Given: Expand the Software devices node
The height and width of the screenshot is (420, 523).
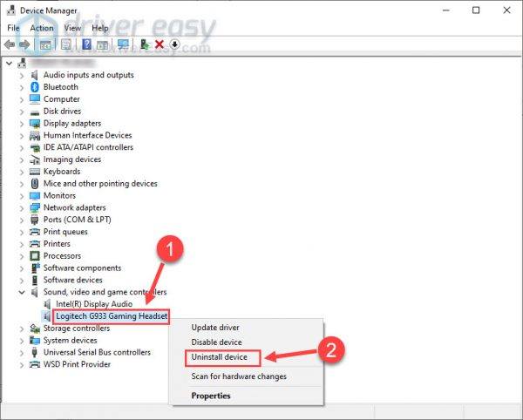Looking at the screenshot, I should (x=22, y=281).
